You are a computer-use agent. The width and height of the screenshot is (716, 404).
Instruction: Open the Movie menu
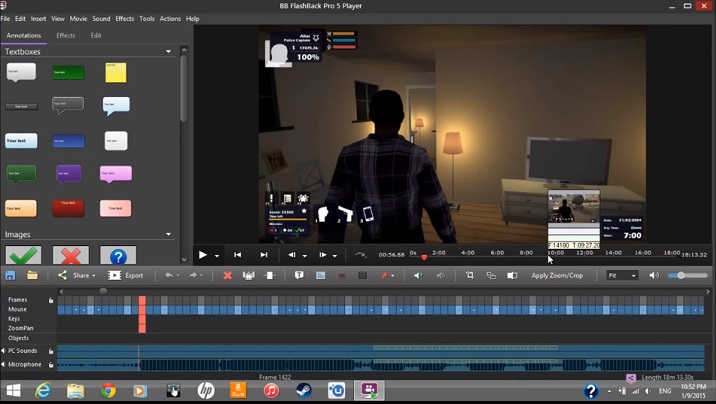click(x=79, y=19)
